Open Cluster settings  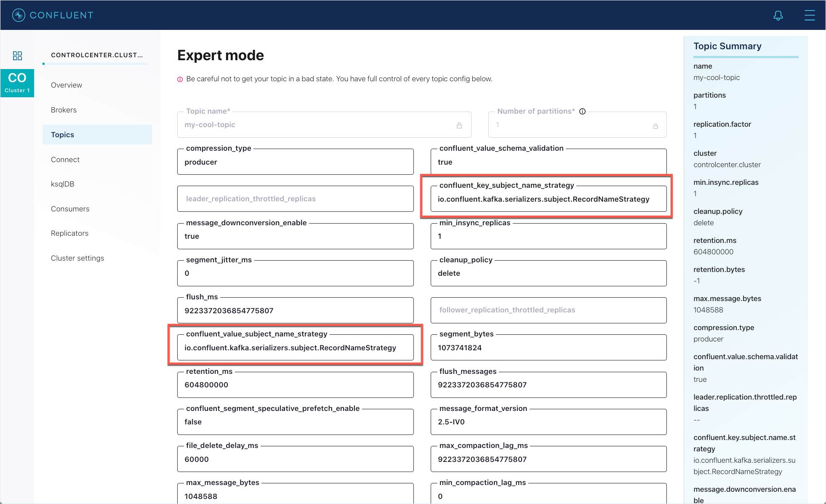tap(77, 258)
